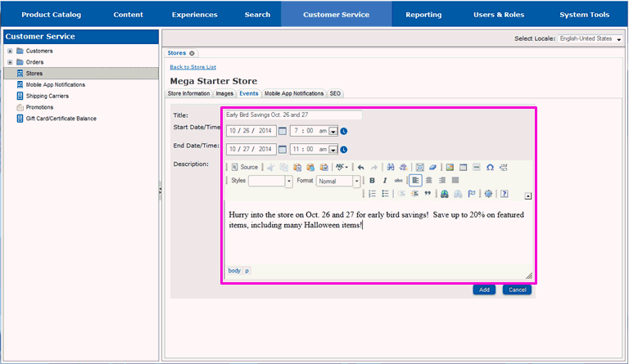Open Start time am/pm dropdown
The image size is (629, 364).
pyautogui.click(x=333, y=132)
